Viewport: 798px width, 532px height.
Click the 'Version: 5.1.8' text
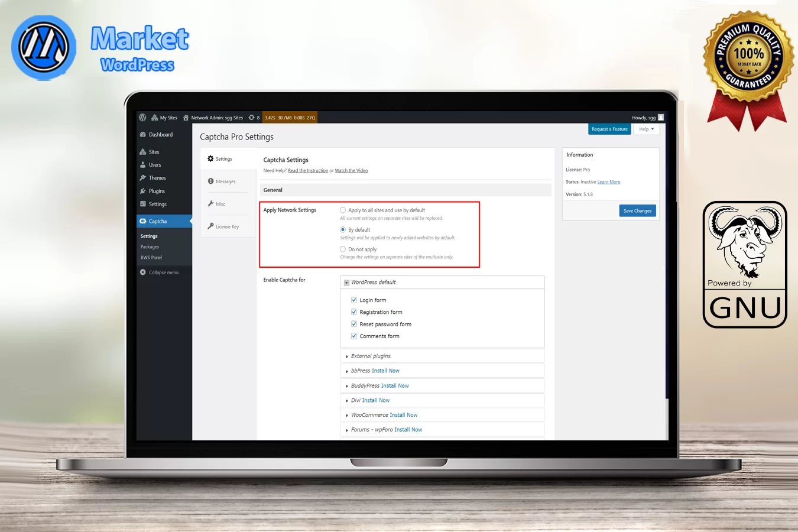click(579, 194)
